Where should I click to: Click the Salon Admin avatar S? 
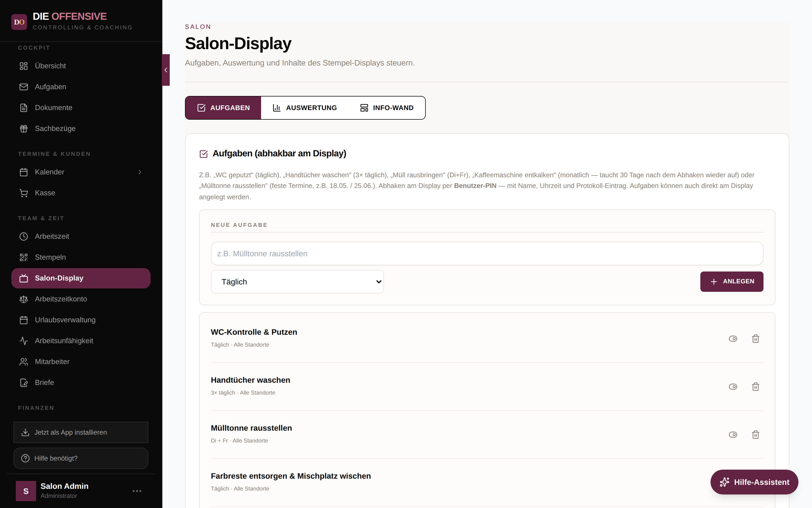pyautogui.click(x=26, y=491)
